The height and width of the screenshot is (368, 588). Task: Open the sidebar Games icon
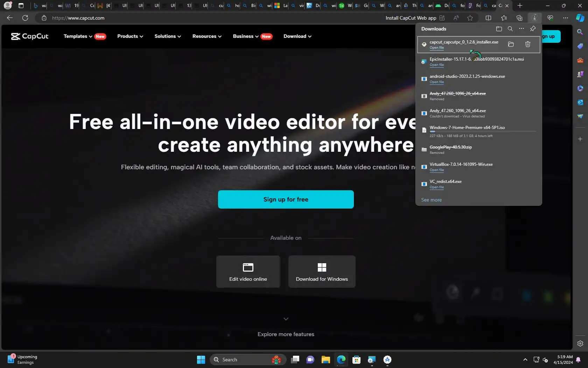580,74
